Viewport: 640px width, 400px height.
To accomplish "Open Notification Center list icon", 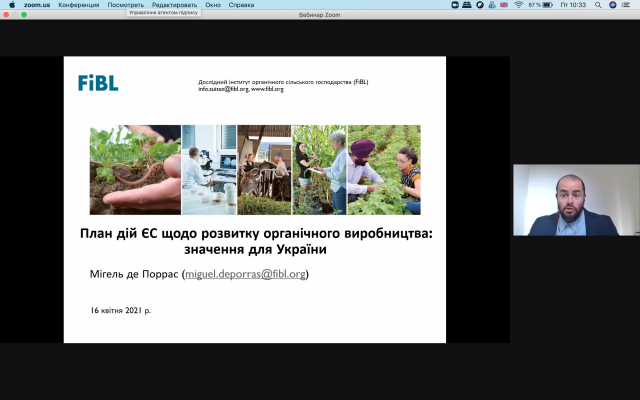I will [626, 5].
